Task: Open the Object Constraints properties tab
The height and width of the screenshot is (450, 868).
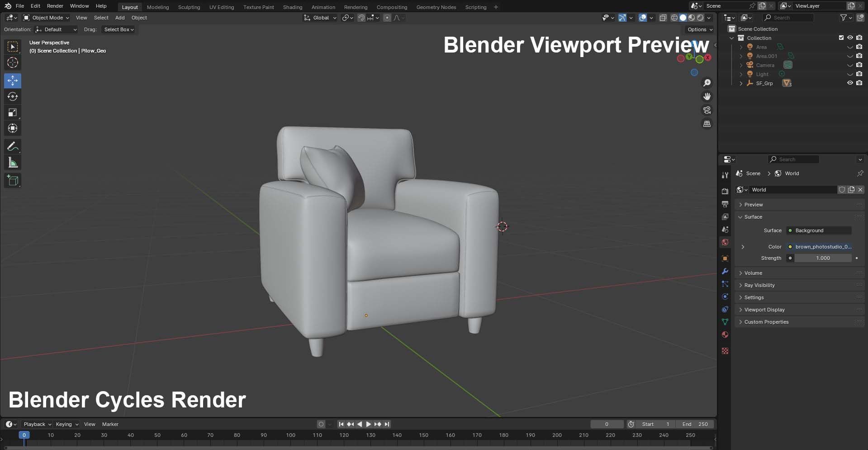Action: tap(725, 309)
